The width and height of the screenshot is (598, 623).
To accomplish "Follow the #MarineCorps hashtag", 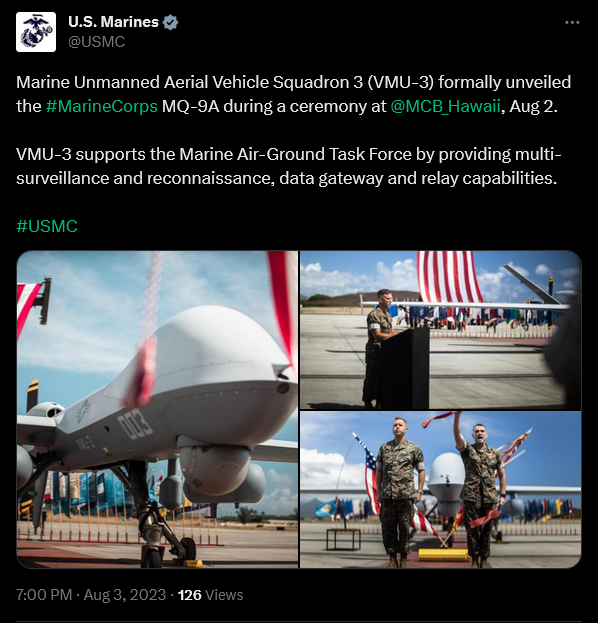I will (102, 106).
